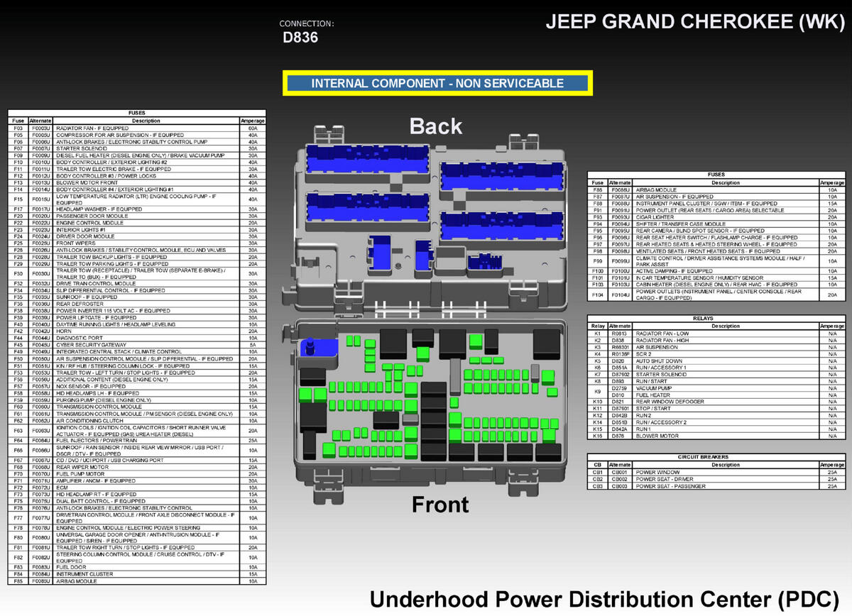Click 'FUEL INJECTORS / POWERTRAIN' entry
Image resolution: width=852 pixels, height=616 pixels.
tap(137, 441)
